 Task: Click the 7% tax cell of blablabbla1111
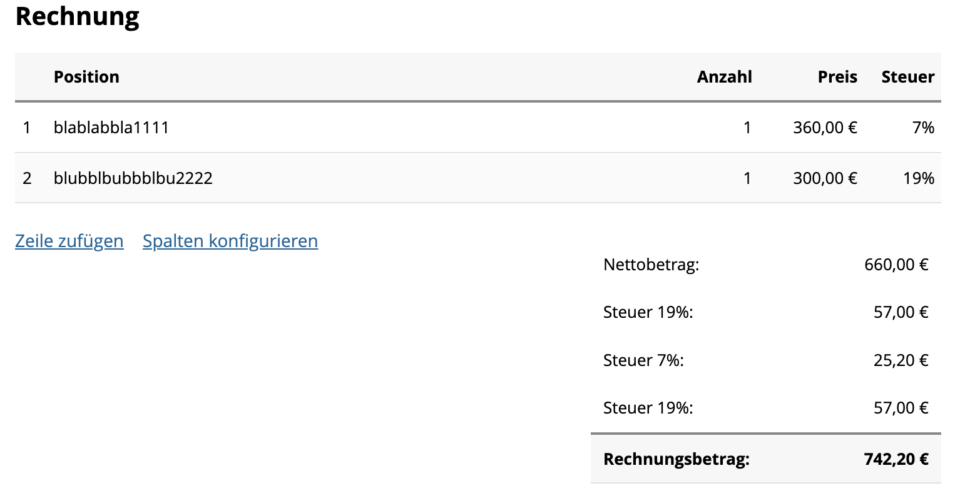[x=923, y=128]
